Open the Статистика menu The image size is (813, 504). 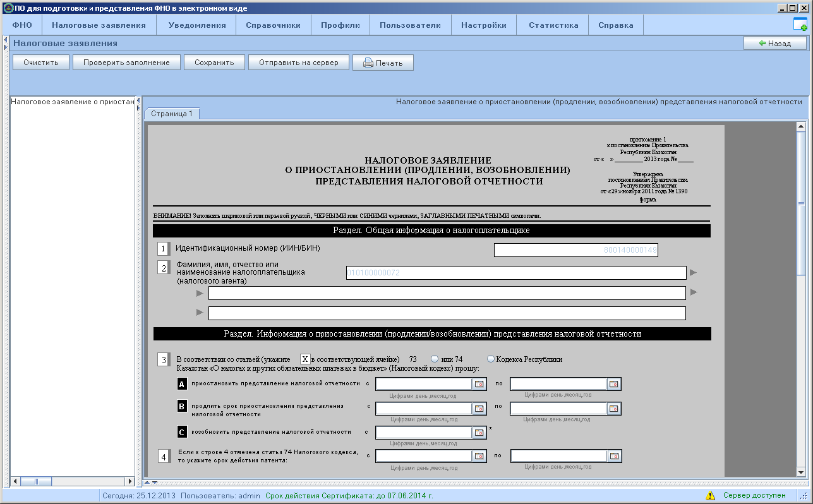click(x=553, y=25)
